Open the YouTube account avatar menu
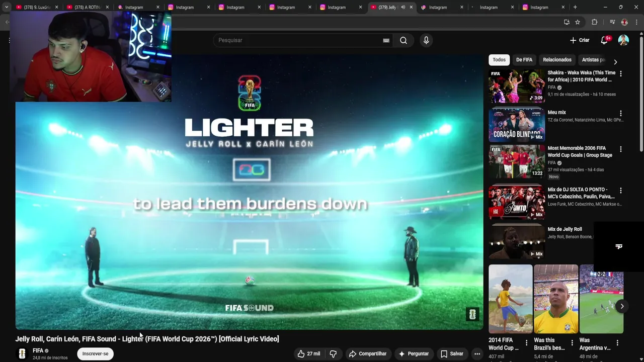Screen dimensions: 644x362 coord(623,40)
